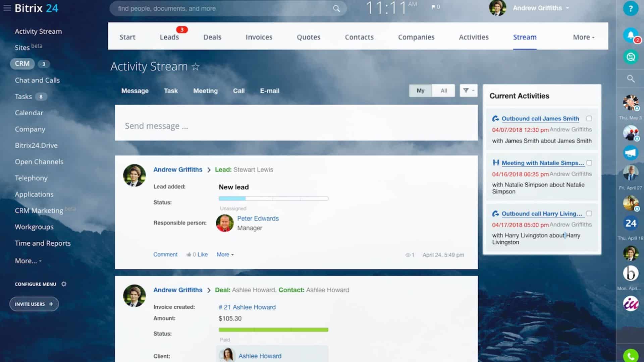
Task: Open the top group chat avatar in sidebar
Action: coord(631,103)
